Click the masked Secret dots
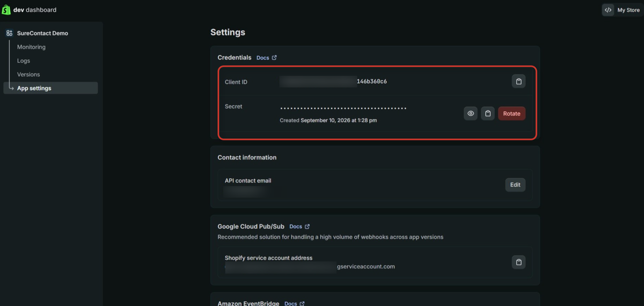The image size is (644, 306). pyautogui.click(x=343, y=108)
